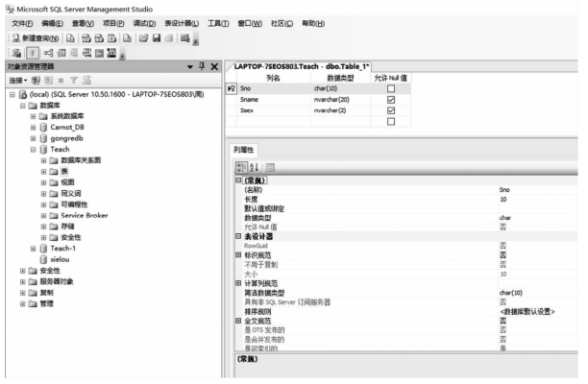Click the Property Pages icon in column properties

pos(270,167)
